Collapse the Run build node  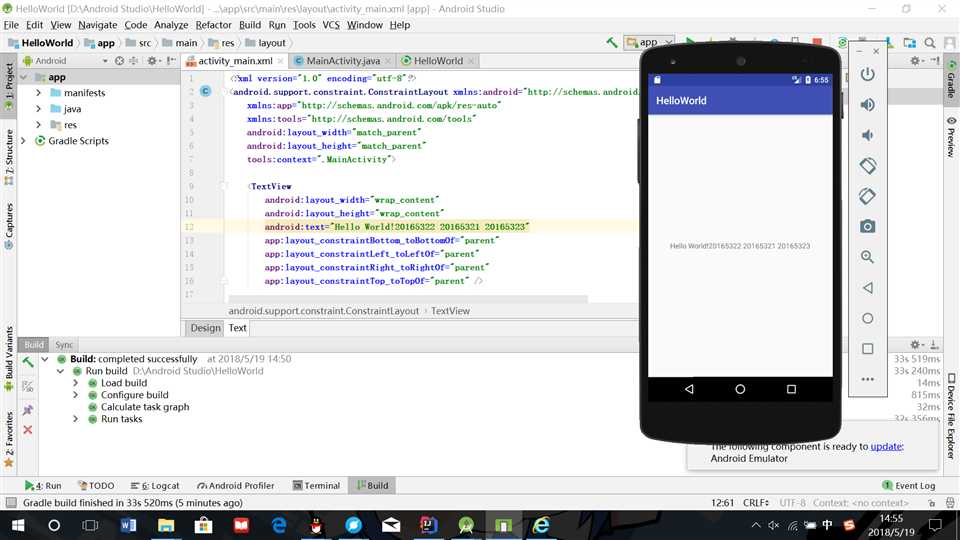60,371
